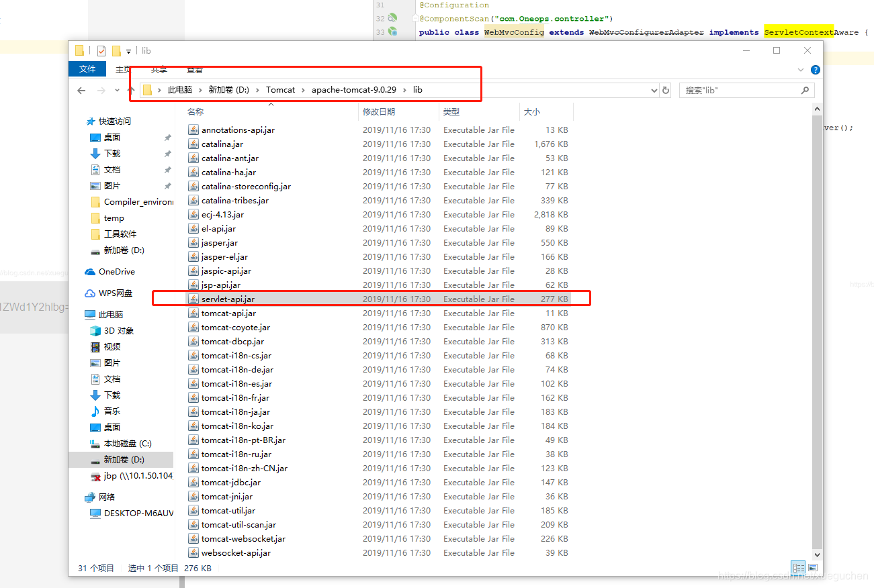Select the tomcat-dbcp.jar file icon

click(193, 342)
